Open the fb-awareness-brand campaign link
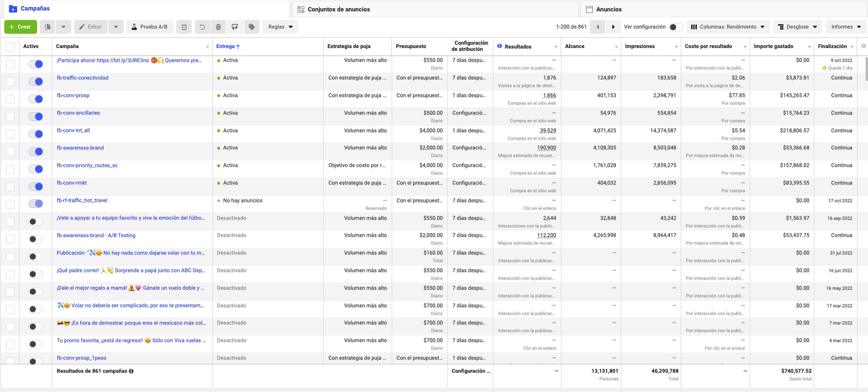Viewport: 868px width, 392px height. click(80, 148)
